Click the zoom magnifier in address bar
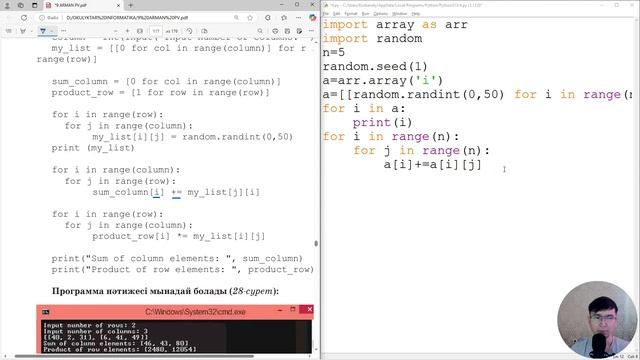The height and width of the screenshot is (360, 640). (236, 18)
